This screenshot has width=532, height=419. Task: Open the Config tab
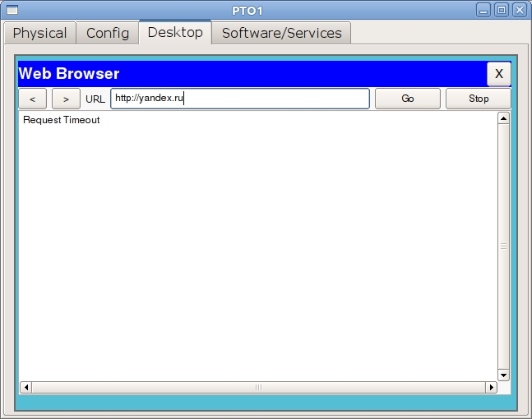(108, 33)
